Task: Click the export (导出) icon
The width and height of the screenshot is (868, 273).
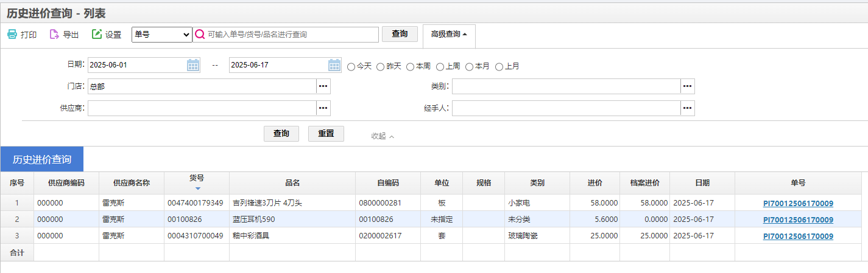Action: [x=54, y=35]
